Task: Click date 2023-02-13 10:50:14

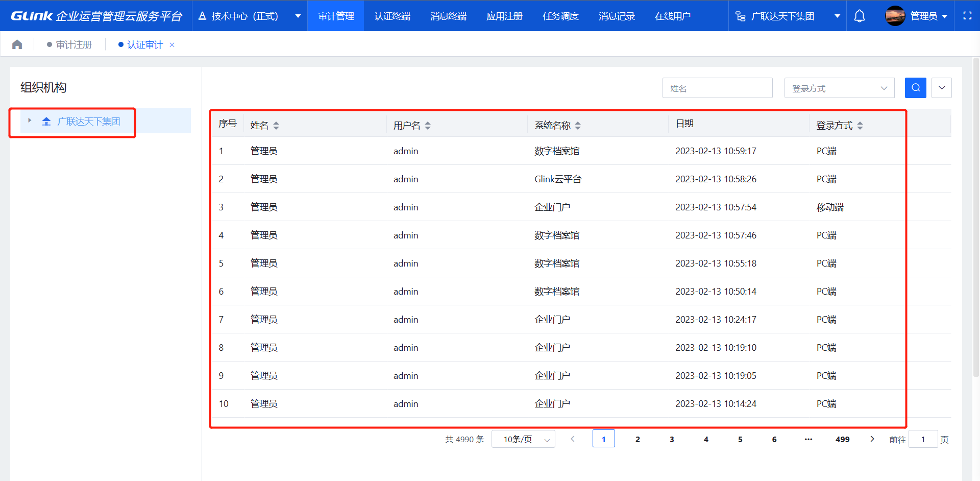Action: (x=716, y=292)
